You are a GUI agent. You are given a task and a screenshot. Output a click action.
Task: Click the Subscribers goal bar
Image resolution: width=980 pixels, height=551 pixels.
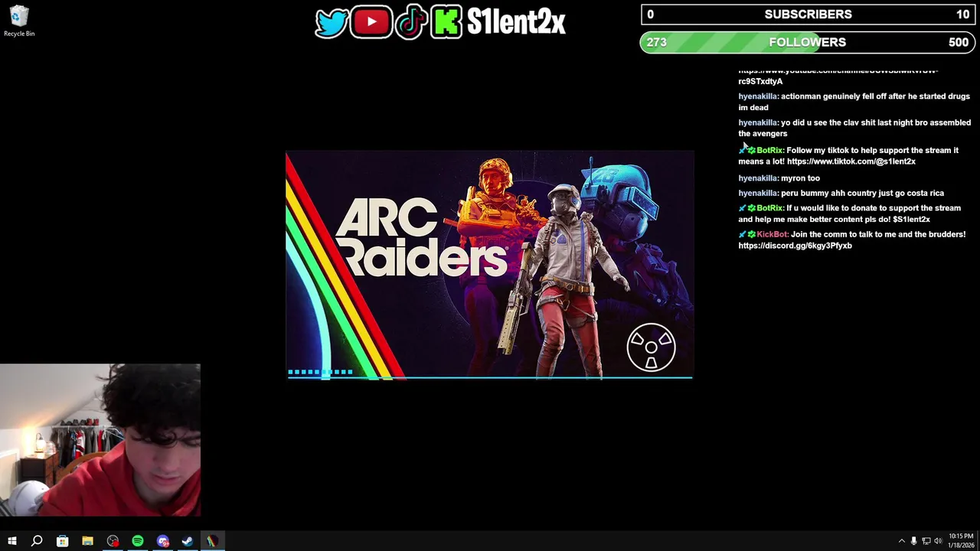(808, 15)
